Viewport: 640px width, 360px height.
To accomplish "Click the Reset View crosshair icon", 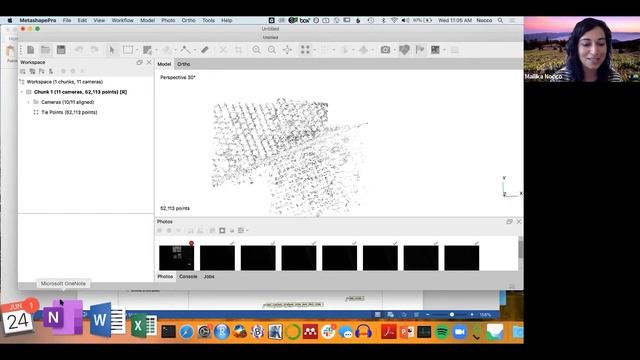I will coord(287,50).
